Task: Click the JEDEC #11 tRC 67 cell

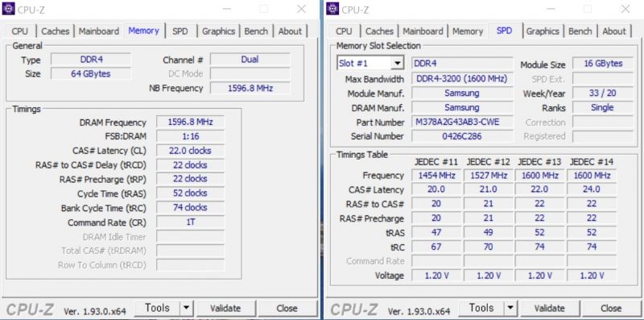Action: pyautogui.click(x=436, y=247)
